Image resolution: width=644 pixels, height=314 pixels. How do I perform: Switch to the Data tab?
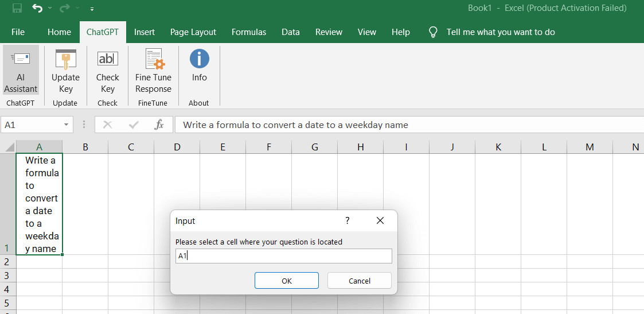290,32
